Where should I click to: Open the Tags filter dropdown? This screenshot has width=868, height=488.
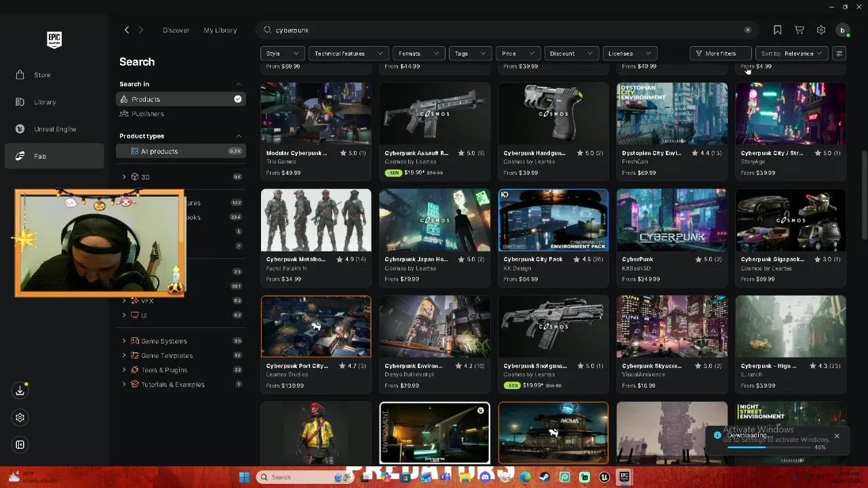coord(470,54)
